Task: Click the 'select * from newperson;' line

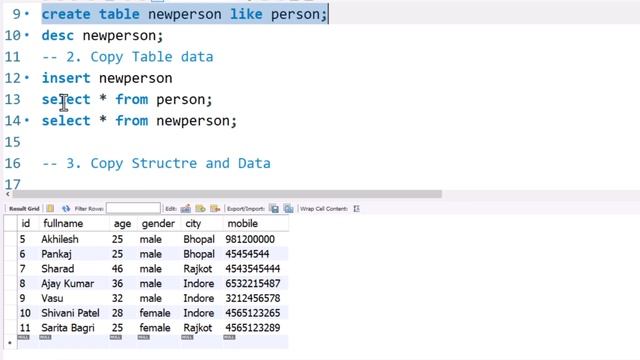Action: point(139,120)
